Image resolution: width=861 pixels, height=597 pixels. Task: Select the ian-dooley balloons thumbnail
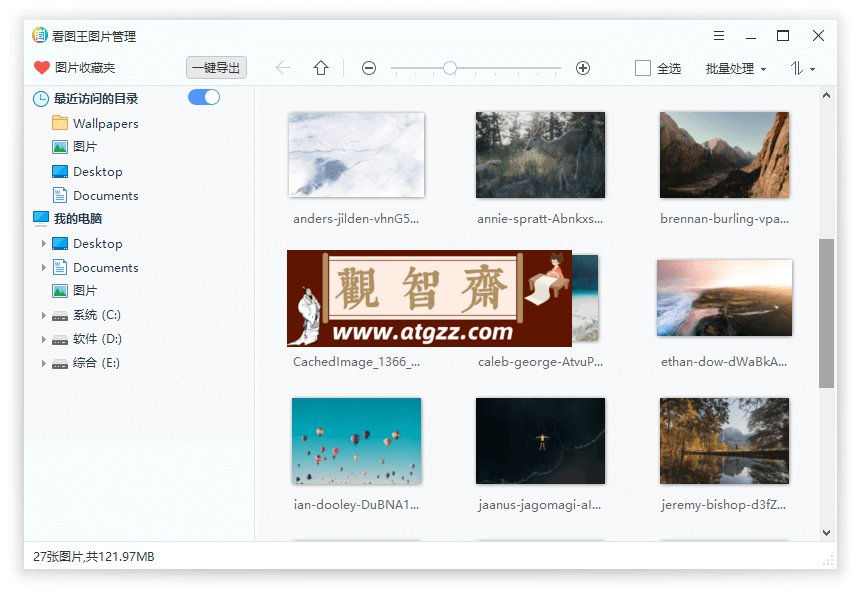(356, 441)
